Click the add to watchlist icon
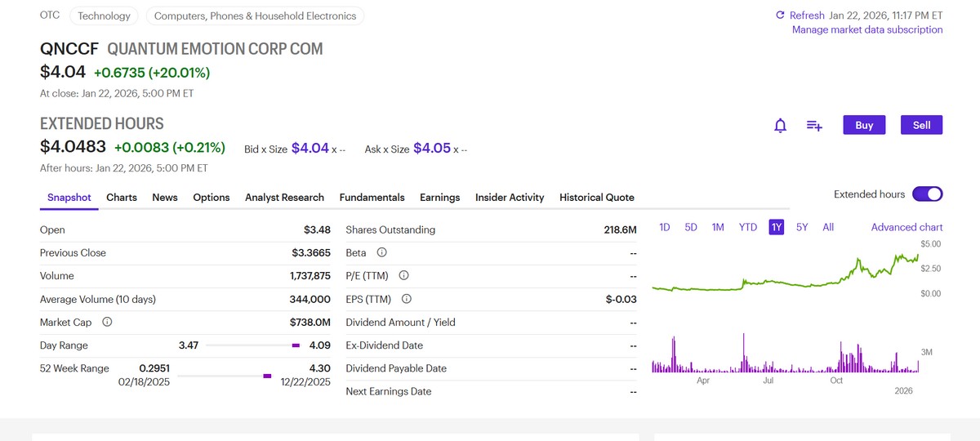The height and width of the screenshot is (441, 980). [x=814, y=125]
